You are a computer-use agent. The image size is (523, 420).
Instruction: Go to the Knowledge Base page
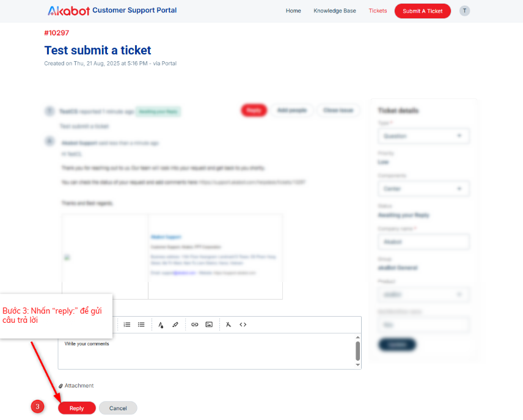pyautogui.click(x=335, y=10)
